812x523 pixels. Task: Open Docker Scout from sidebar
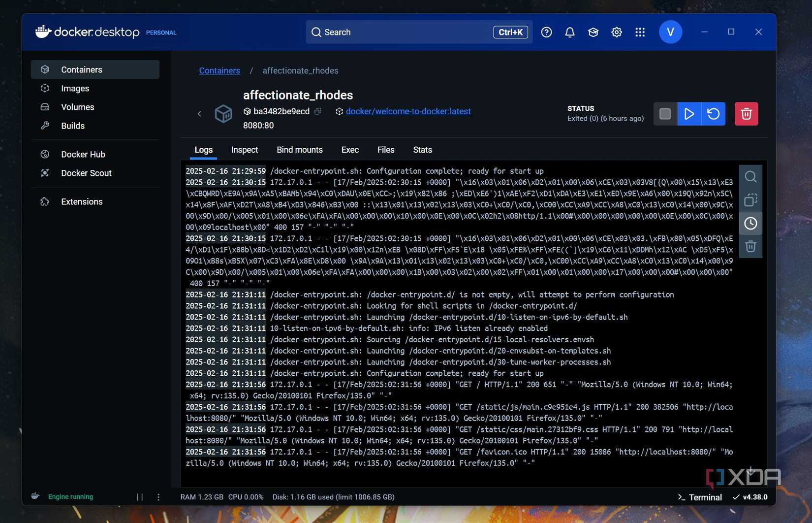tap(95, 173)
